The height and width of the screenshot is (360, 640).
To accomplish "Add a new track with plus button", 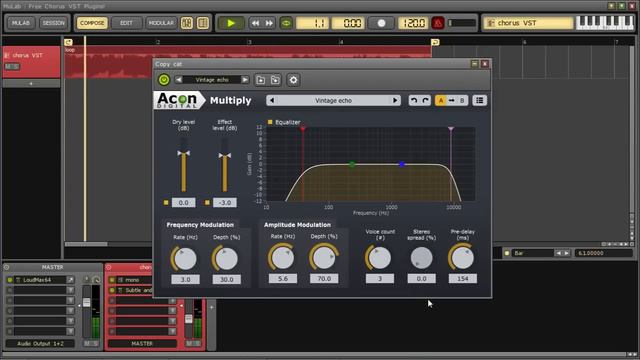I will [x=31, y=84].
